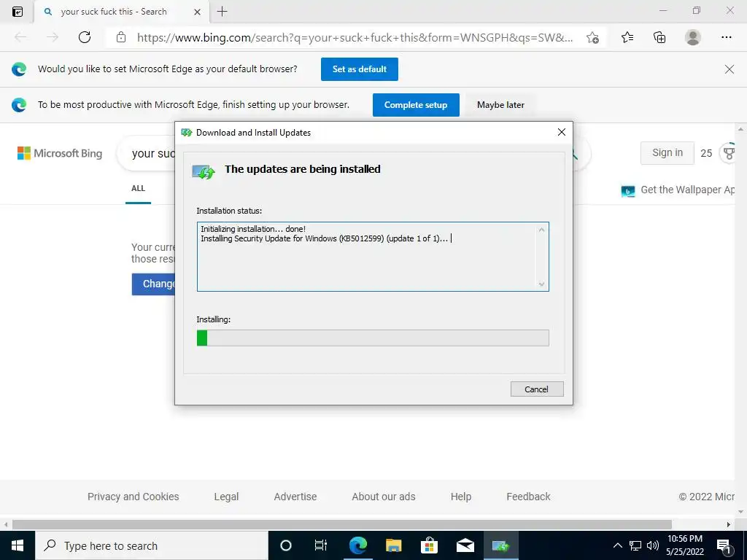Refresh the Bing page in Edge
This screenshot has height=560, width=747.
(85, 37)
